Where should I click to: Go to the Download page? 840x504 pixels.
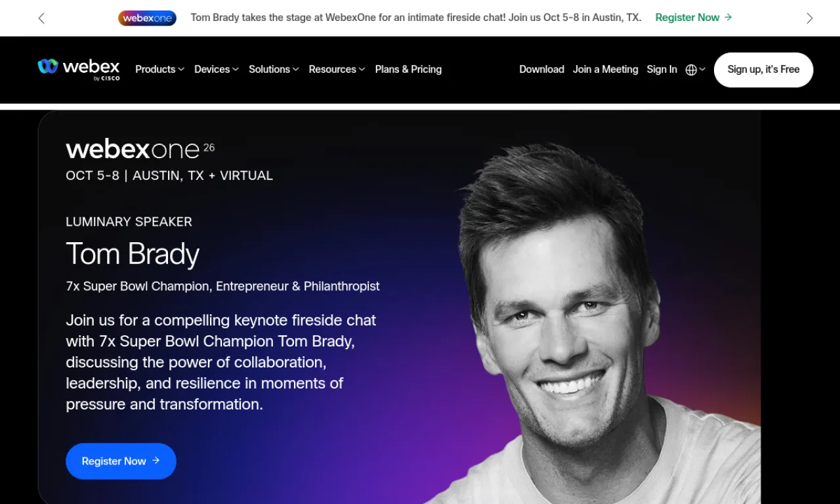tap(541, 70)
